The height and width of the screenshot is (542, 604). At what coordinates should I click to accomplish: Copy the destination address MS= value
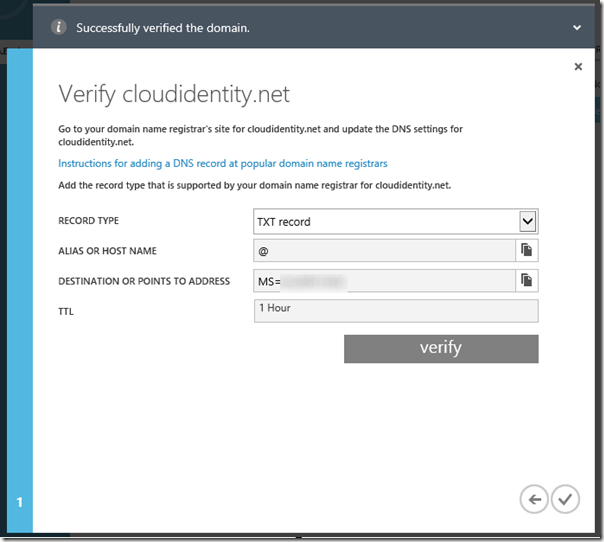527,280
